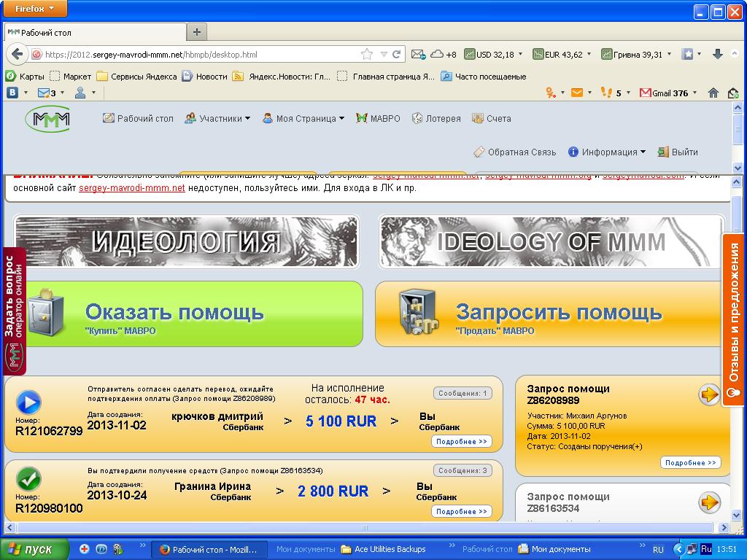Reload the page with refresh icon
The image size is (747, 560).
coord(396,54)
